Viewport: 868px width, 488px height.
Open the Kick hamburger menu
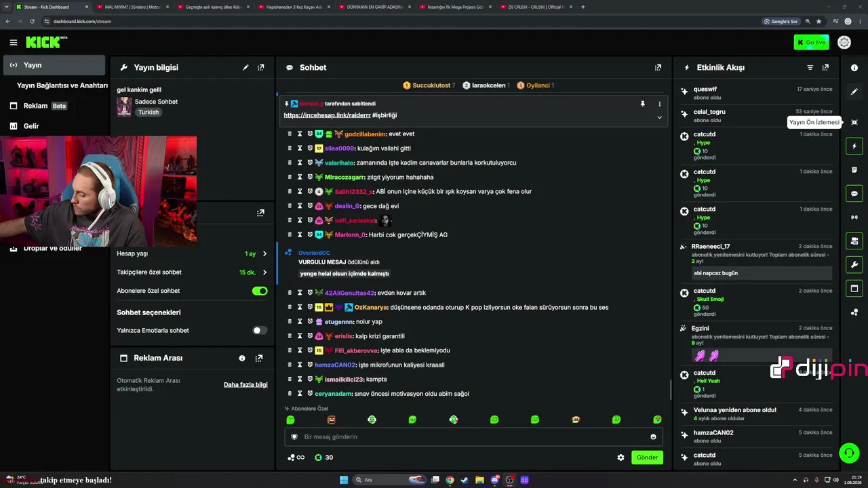pyautogui.click(x=14, y=43)
